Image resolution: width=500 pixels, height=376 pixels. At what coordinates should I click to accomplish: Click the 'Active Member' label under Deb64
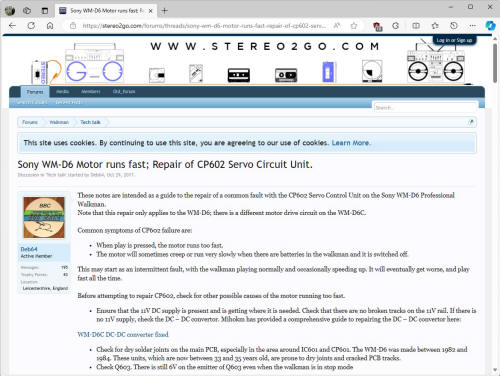click(36, 256)
